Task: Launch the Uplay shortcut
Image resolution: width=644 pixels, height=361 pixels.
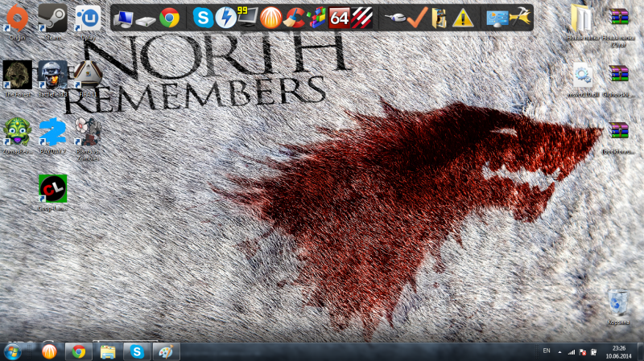Action: pyautogui.click(x=88, y=23)
